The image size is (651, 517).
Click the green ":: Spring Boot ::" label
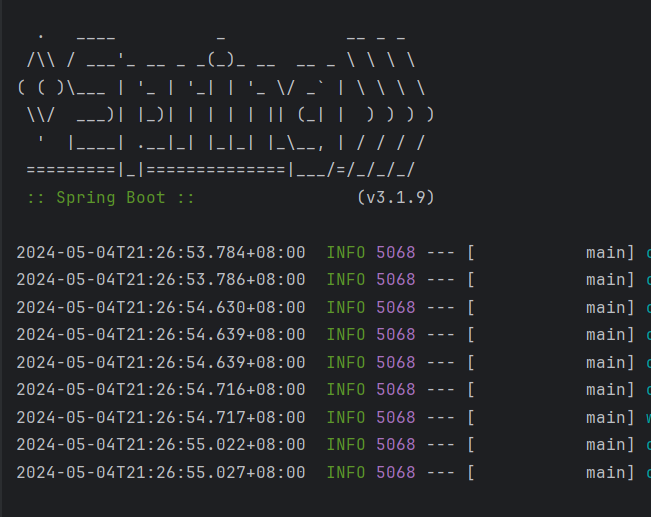pos(111,198)
